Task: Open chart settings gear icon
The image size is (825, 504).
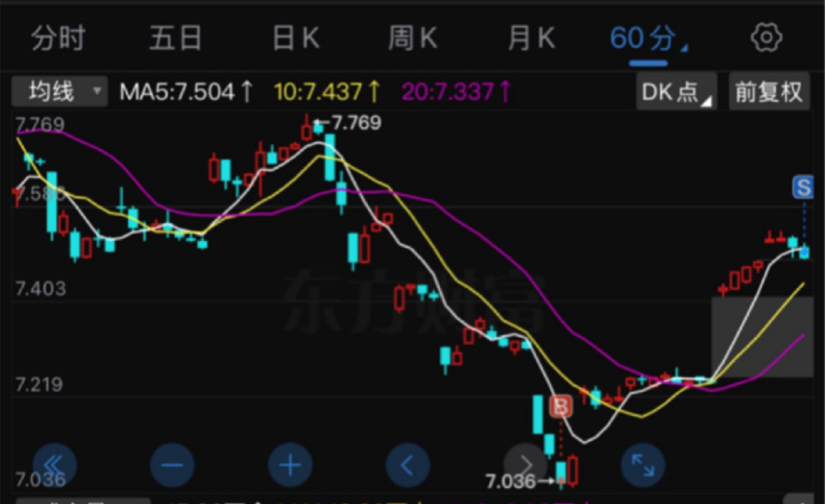Action: 766,38
